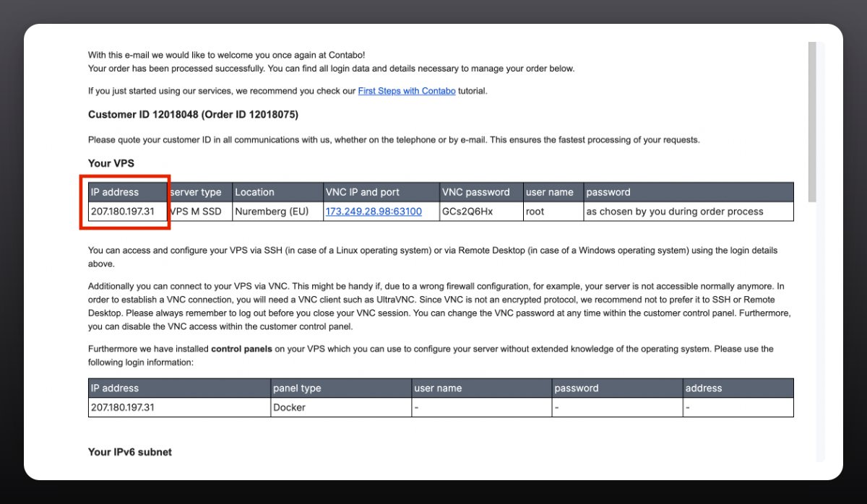
Task: Click the Your VPS section heading
Action: click(x=111, y=163)
